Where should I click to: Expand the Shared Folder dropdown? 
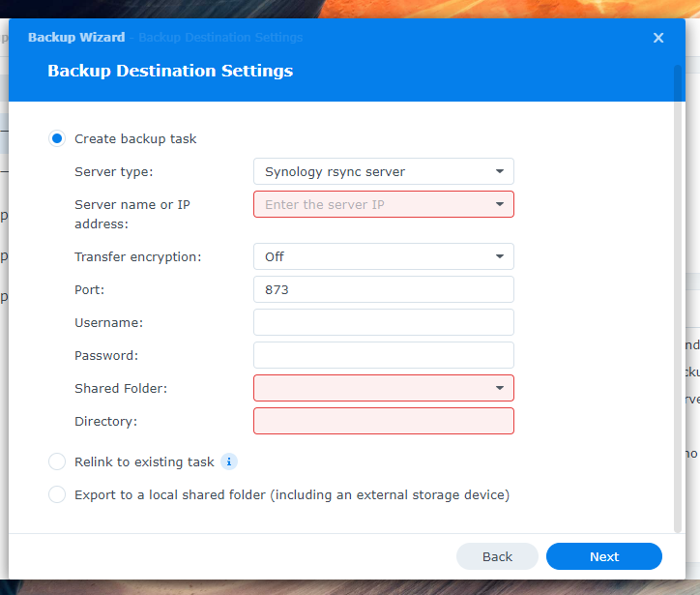pos(384,388)
